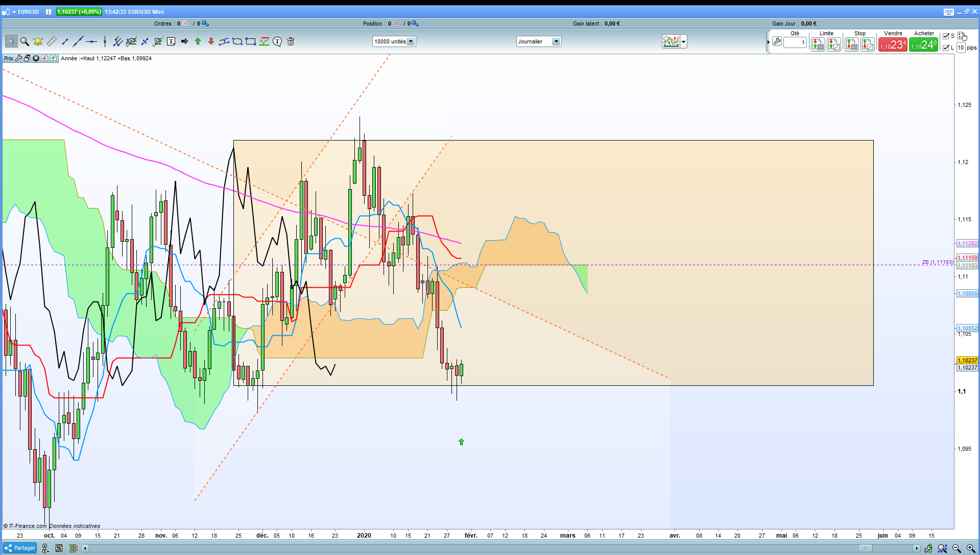Select the line segment drawing tool
The height and width of the screenshot is (555, 980).
(x=65, y=42)
